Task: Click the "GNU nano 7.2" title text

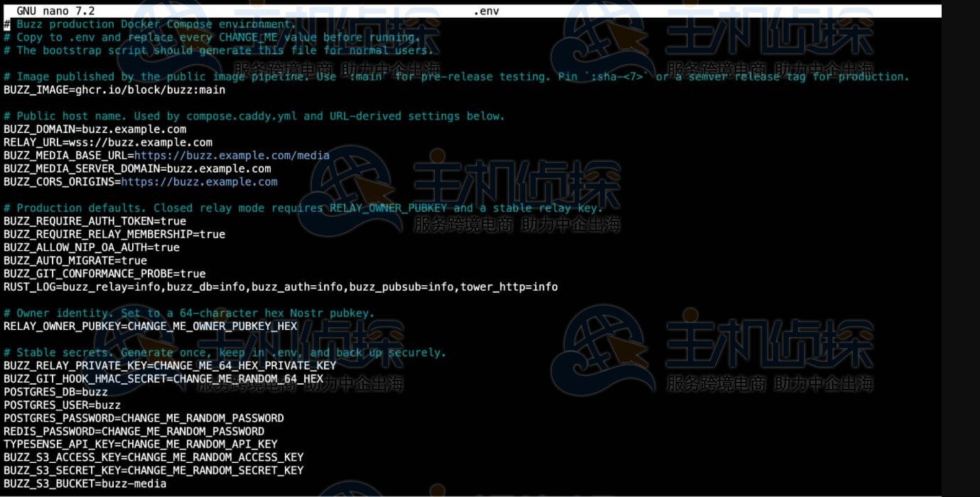Action: [55, 11]
